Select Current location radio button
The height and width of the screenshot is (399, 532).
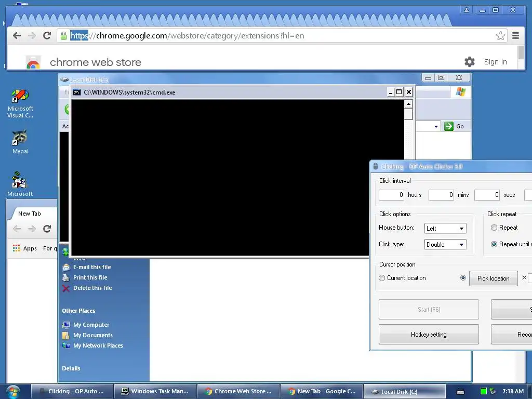point(382,278)
